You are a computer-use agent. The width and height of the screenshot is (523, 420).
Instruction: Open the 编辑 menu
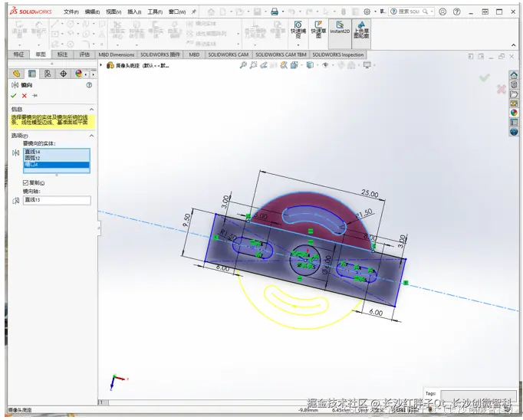click(x=92, y=12)
